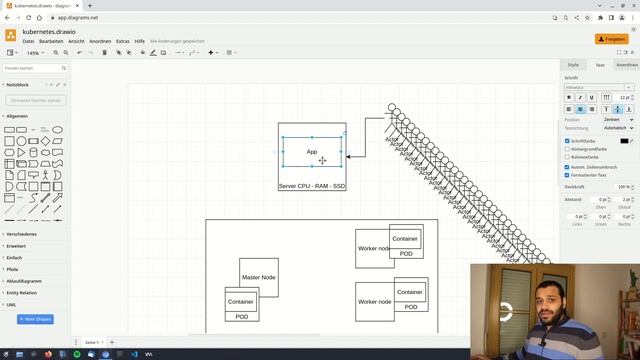Click the underline text formatting icon
The image size is (640, 360).
[x=591, y=98]
